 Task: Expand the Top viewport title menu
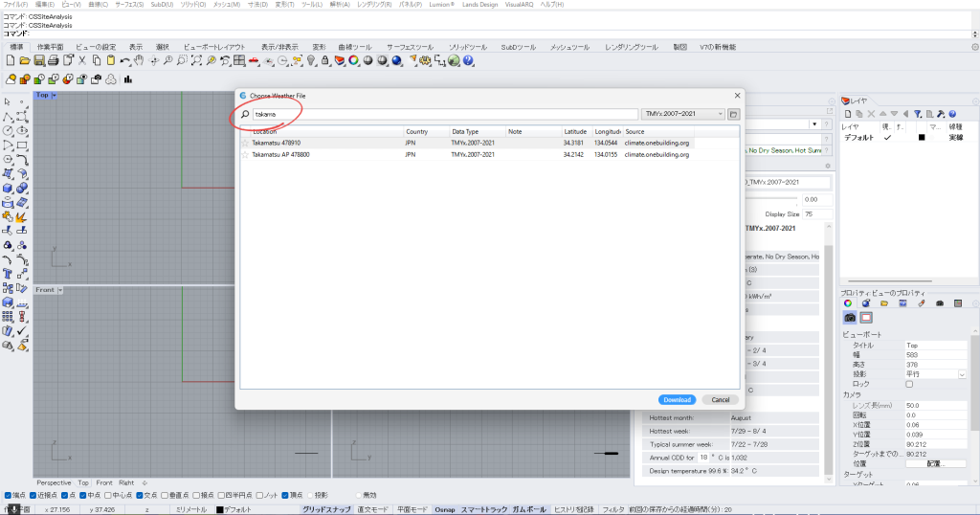[x=54, y=95]
